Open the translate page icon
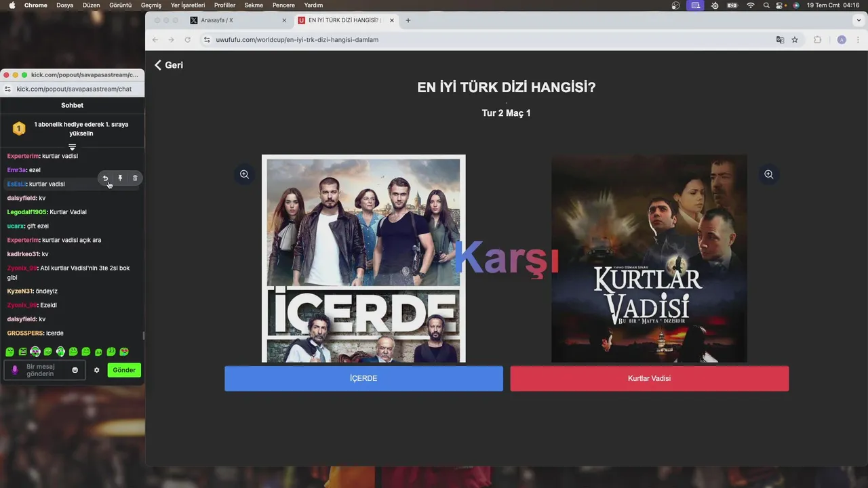The width and height of the screenshot is (868, 488). (780, 40)
